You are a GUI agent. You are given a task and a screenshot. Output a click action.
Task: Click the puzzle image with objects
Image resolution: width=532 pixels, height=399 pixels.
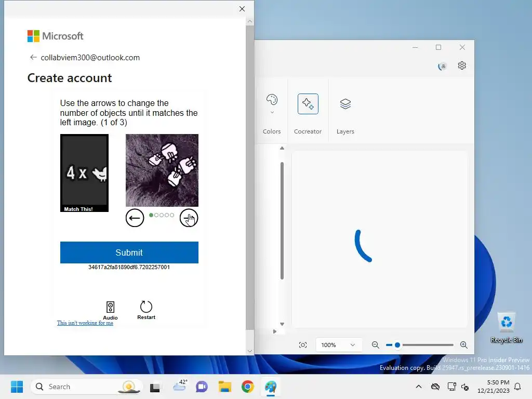click(162, 170)
